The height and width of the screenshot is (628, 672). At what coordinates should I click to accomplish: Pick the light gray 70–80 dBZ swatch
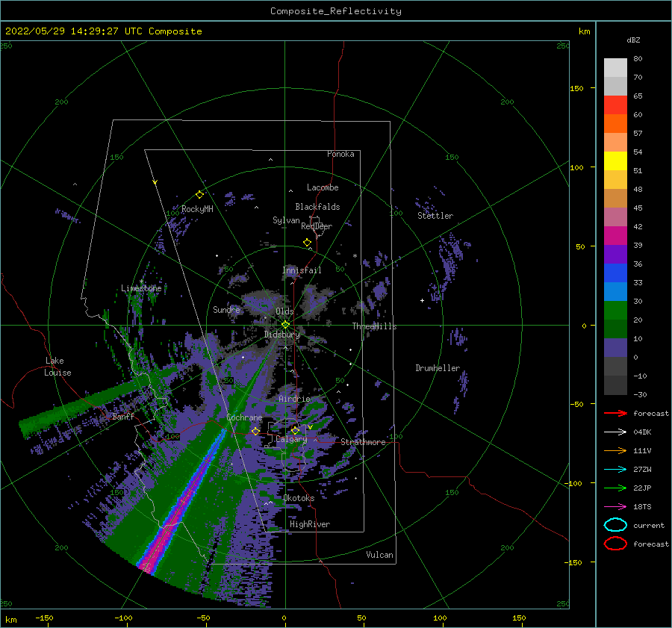(615, 67)
